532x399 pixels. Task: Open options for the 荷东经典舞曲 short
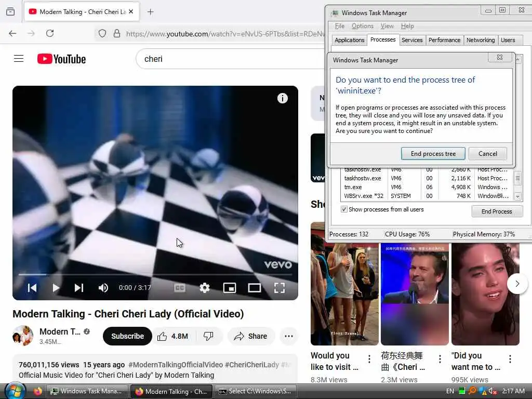[x=440, y=359]
